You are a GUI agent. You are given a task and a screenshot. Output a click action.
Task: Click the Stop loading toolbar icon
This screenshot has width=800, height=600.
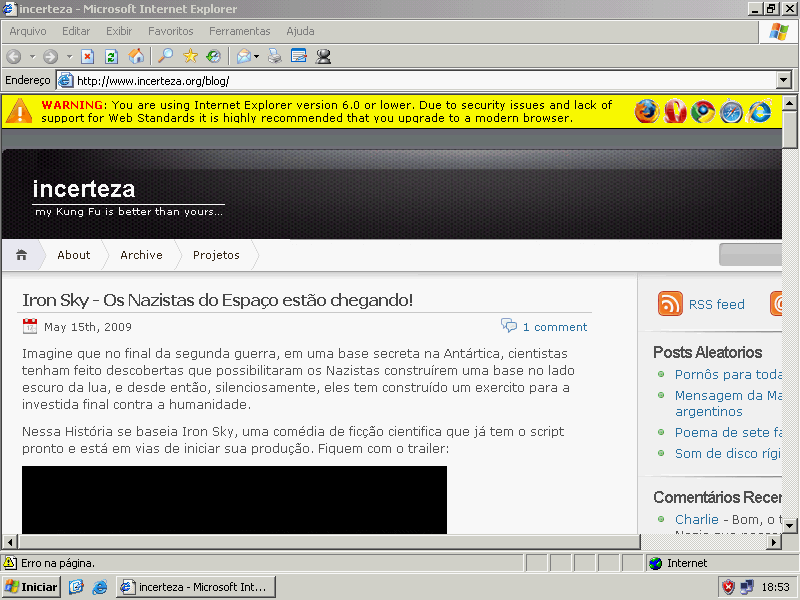(x=88, y=57)
